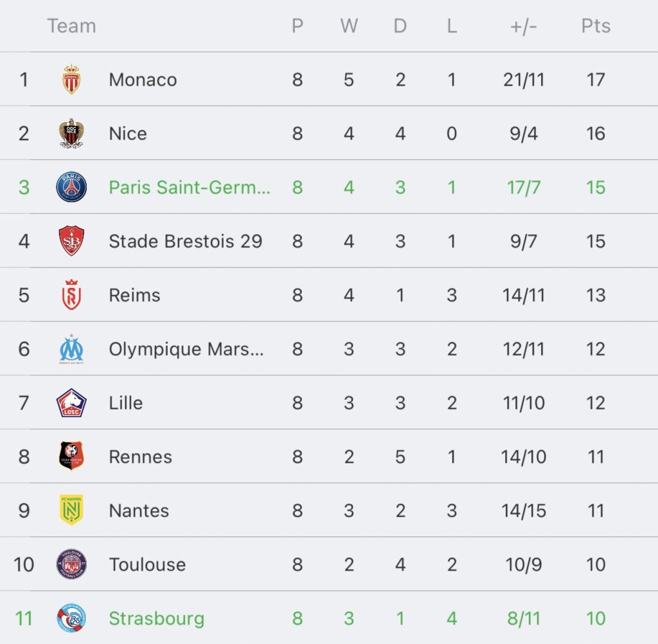Viewport: 658px width, 644px height.
Task: Select the Stade Brestois 29 name
Action: pos(185,241)
